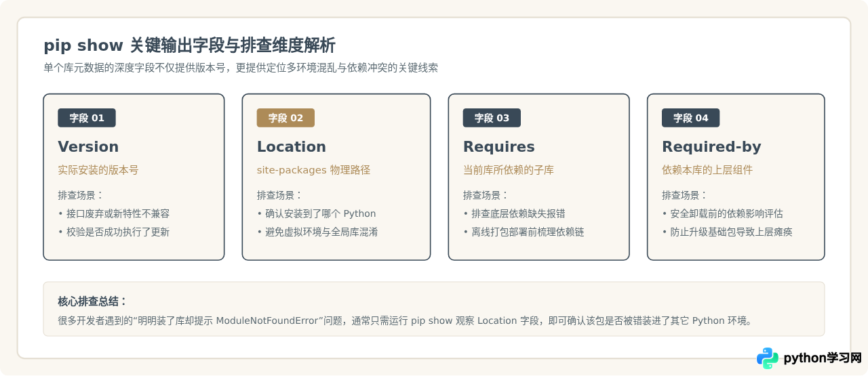The height and width of the screenshot is (376, 868).
Task: Select the Version heading
Action: (x=88, y=147)
